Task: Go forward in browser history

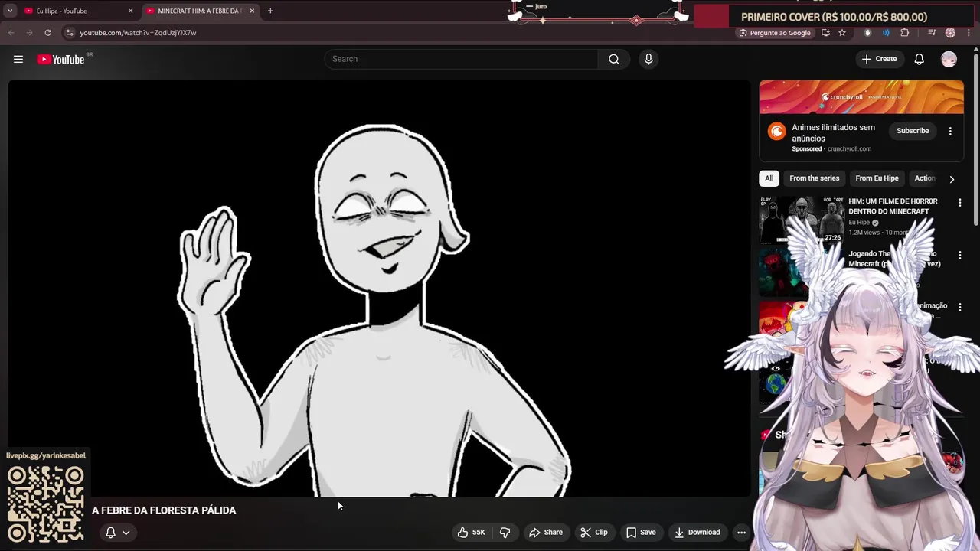Action: [x=29, y=32]
